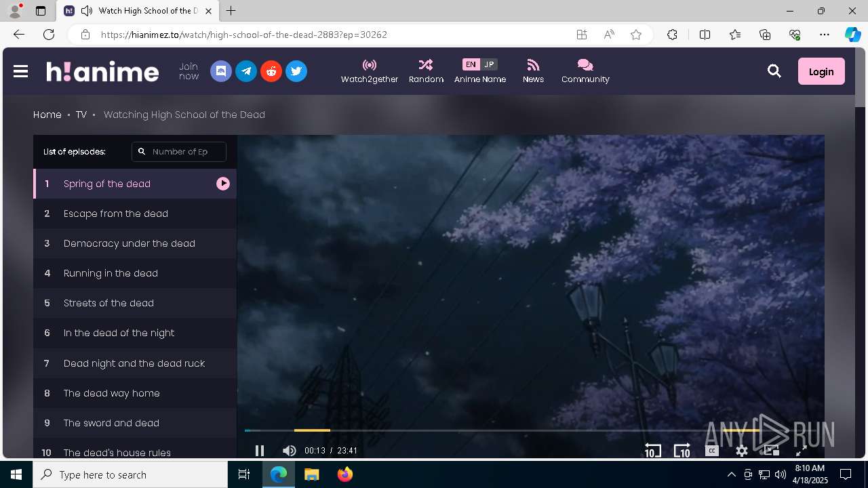
Task: Open Browser essentials
Action: tap(795, 35)
